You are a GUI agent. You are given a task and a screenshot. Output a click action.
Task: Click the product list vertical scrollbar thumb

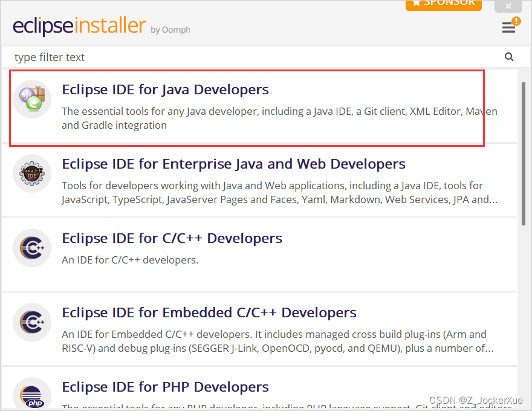point(524,154)
